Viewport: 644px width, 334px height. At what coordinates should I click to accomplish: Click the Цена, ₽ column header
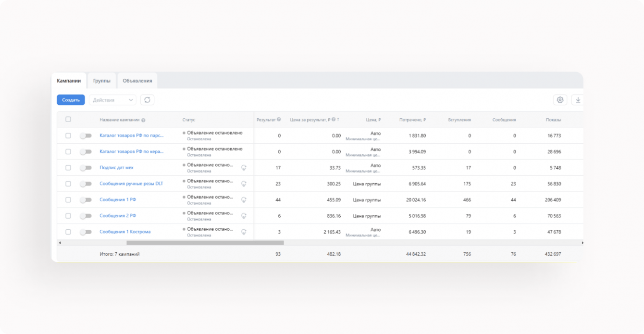point(373,120)
